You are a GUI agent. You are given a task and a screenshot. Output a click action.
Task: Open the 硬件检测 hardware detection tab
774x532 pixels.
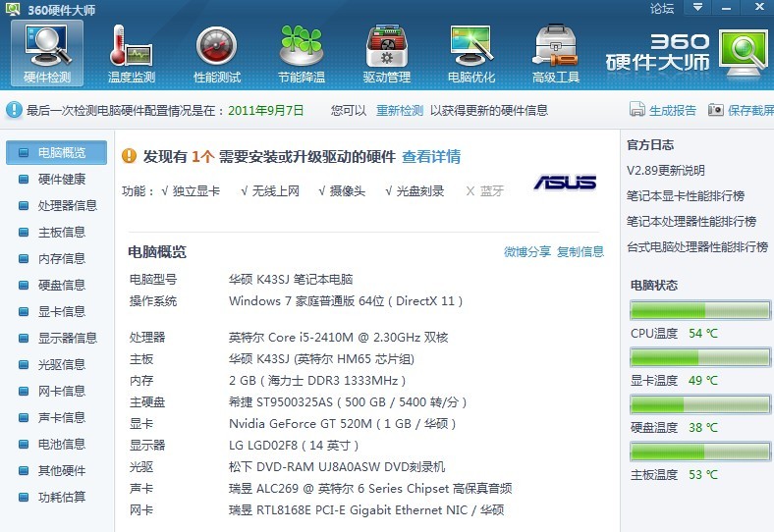coord(47,52)
